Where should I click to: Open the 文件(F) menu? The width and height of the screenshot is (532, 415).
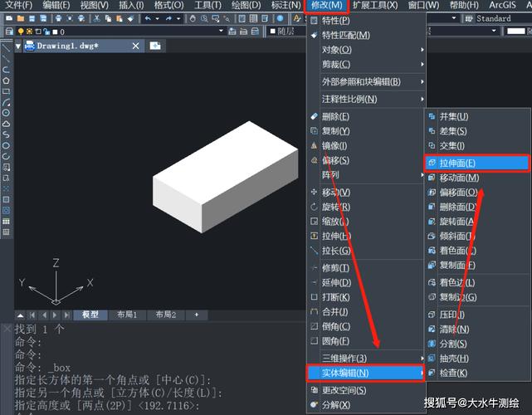tap(19, 5)
